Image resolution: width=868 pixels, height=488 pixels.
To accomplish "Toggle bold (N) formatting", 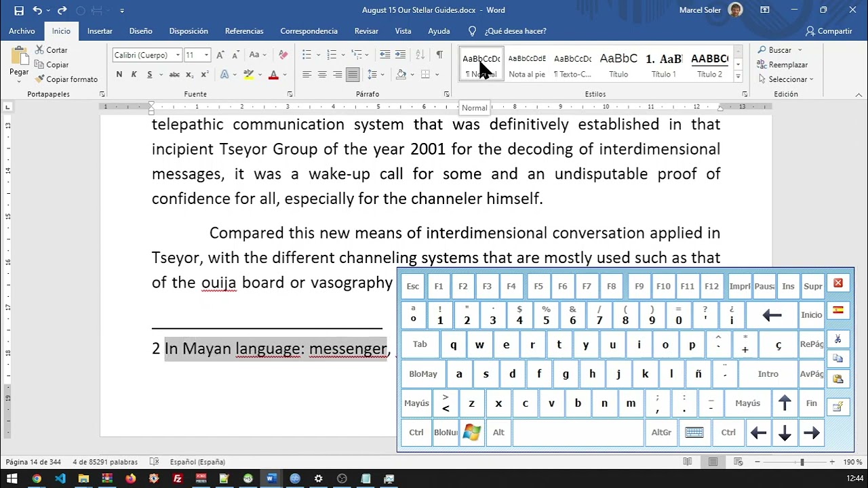I will [x=119, y=75].
